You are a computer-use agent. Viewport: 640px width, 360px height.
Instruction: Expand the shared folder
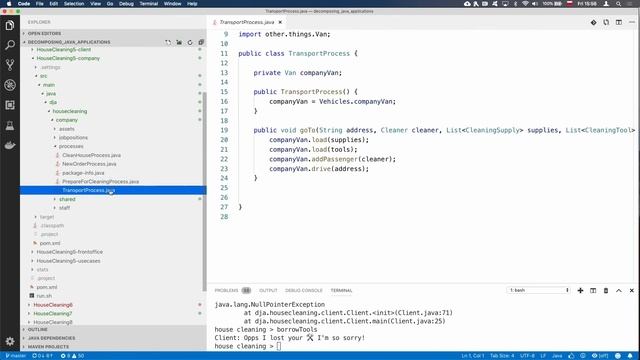67,199
